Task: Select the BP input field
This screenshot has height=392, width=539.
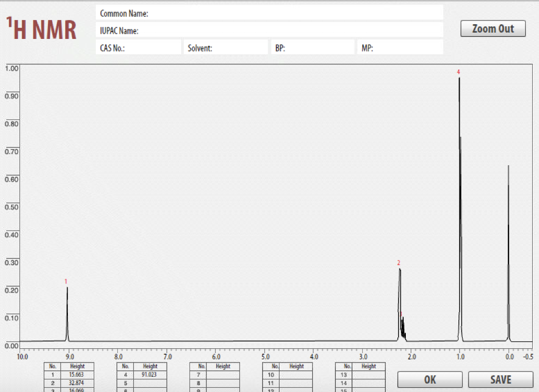Action: pyautogui.click(x=313, y=47)
